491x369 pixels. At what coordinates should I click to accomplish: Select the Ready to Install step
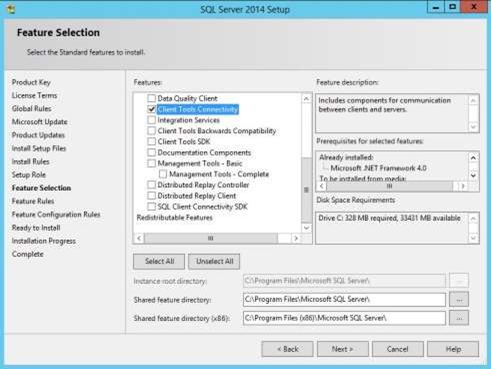coord(36,228)
